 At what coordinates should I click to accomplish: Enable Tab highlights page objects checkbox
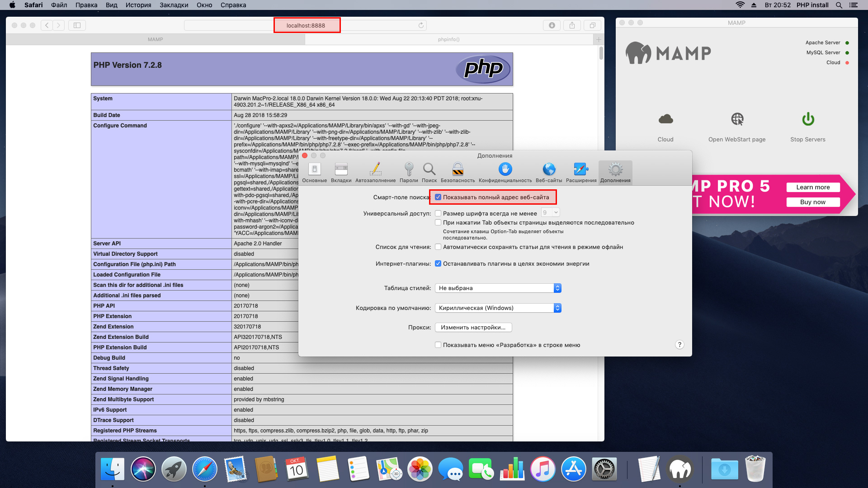[438, 222]
